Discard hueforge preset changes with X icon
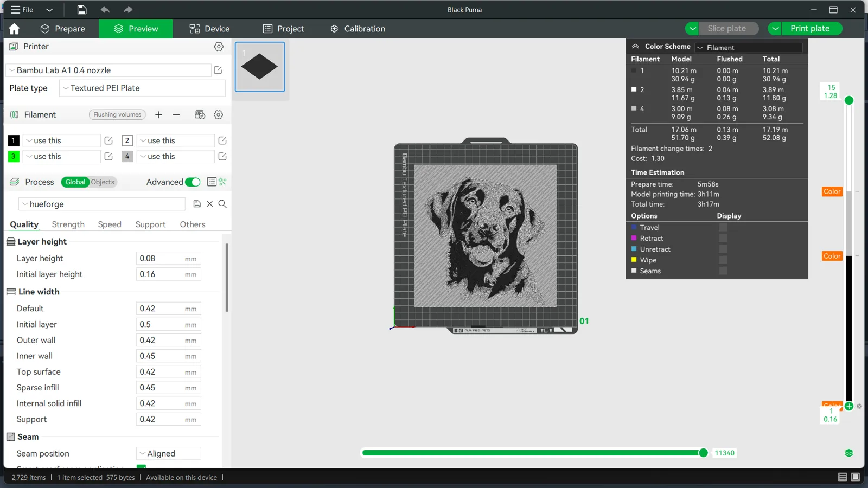 [210, 204]
